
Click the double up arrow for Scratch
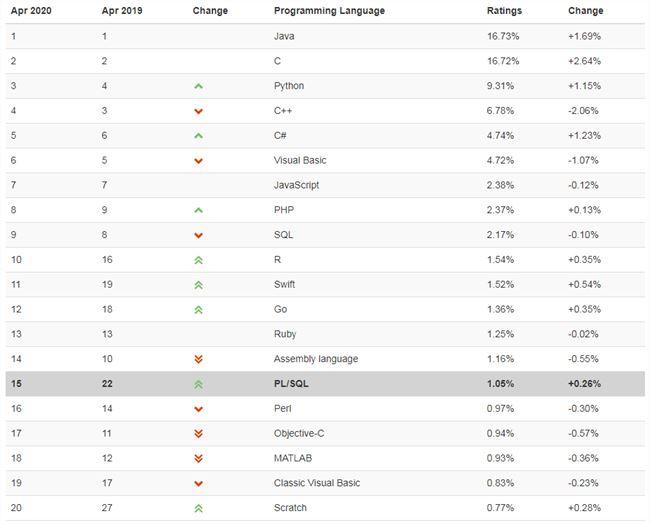click(198, 508)
